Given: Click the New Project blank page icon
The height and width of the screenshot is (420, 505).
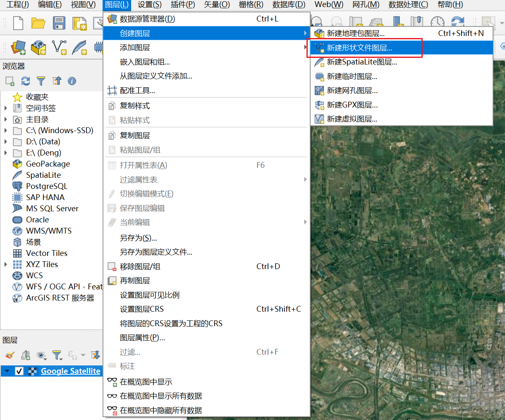Looking at the screenshot, I should [x=18, y=23].
